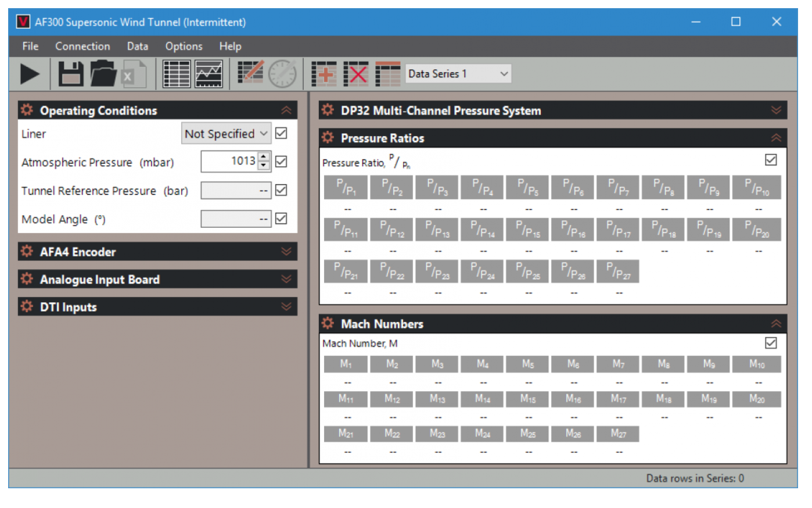Click the M27 Mach number button

click(618, 434)
